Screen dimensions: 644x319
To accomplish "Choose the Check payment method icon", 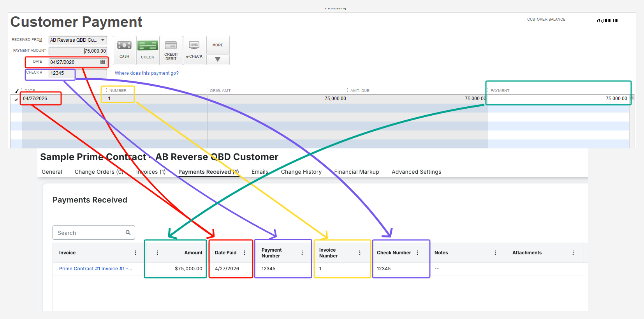I will 148,50.
